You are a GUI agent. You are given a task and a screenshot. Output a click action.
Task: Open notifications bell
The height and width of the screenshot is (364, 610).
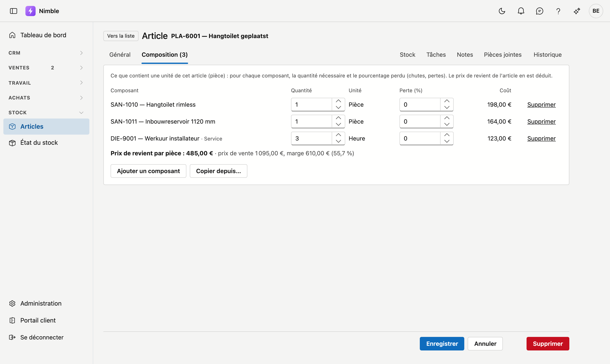point(521,11)
